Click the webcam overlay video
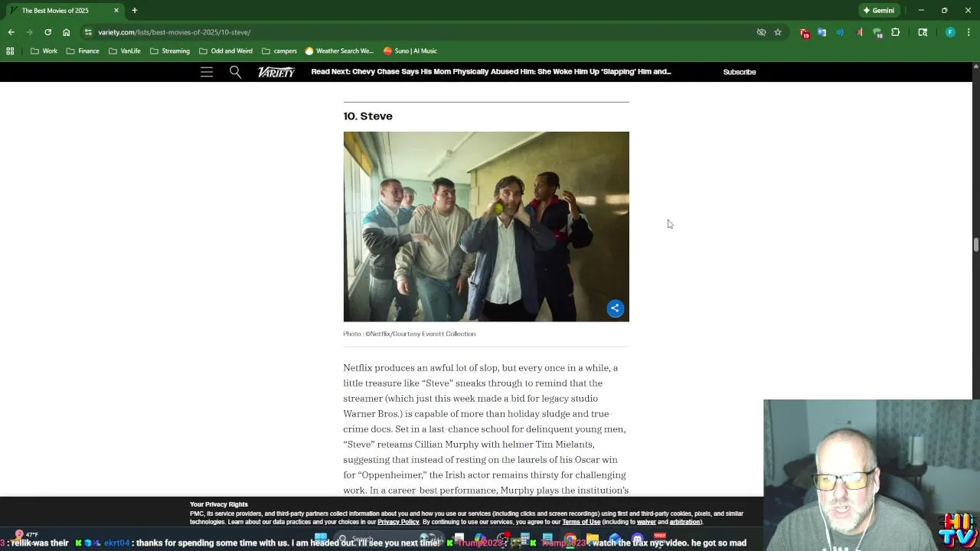The image size is (980, 551). [871, 474]
